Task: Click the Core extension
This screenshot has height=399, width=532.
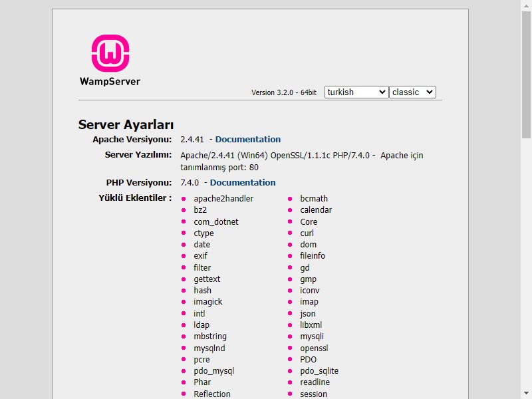Action: [x=309, y=222]
